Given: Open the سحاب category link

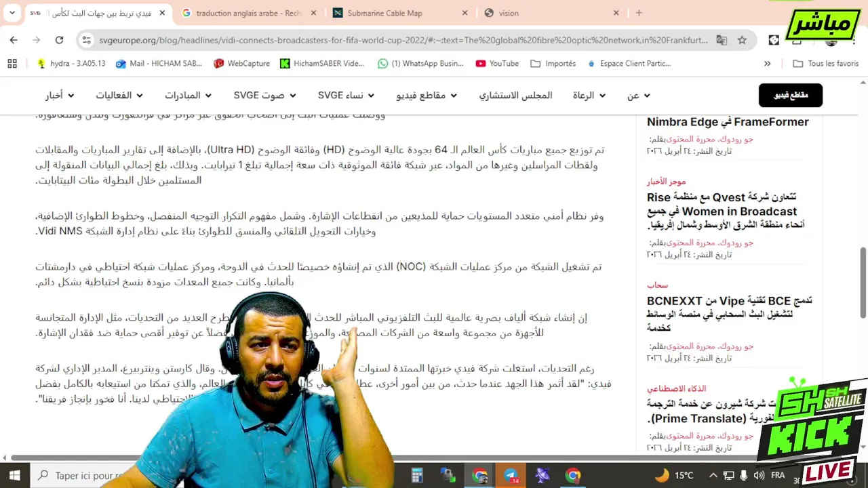Looking at the screenshot, I should pos(658,285).
